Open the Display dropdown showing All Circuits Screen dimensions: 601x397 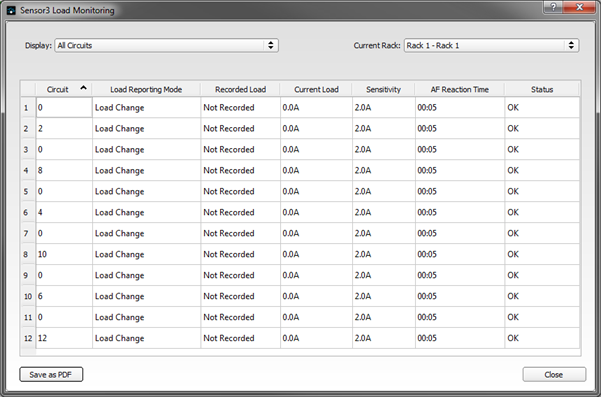click(166, 45)
